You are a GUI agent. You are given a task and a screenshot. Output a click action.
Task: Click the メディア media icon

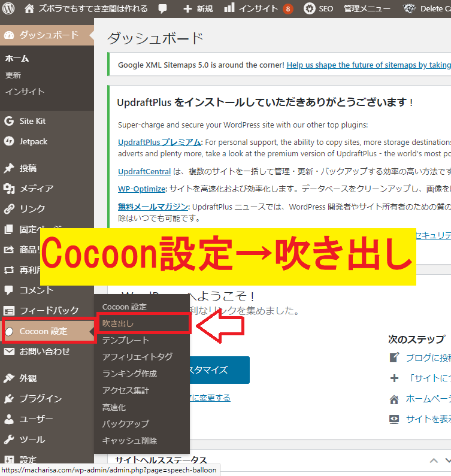(9, 189)
